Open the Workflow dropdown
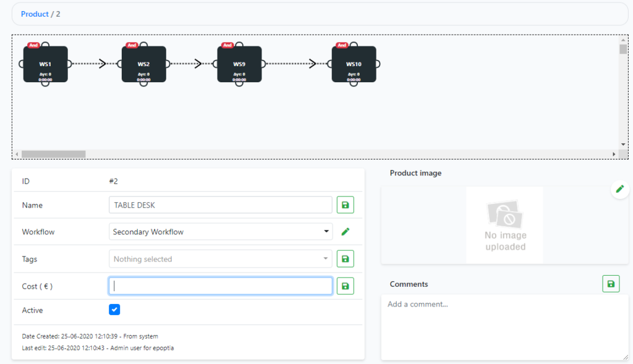This screenshot has height=364, width=633. coord(221,232)
